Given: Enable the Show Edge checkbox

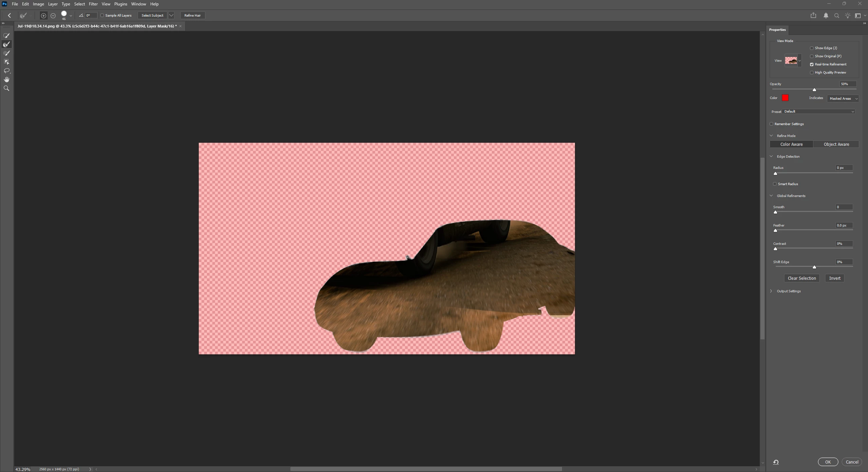Looking at the screenshot, I should (x=812, y=48).
